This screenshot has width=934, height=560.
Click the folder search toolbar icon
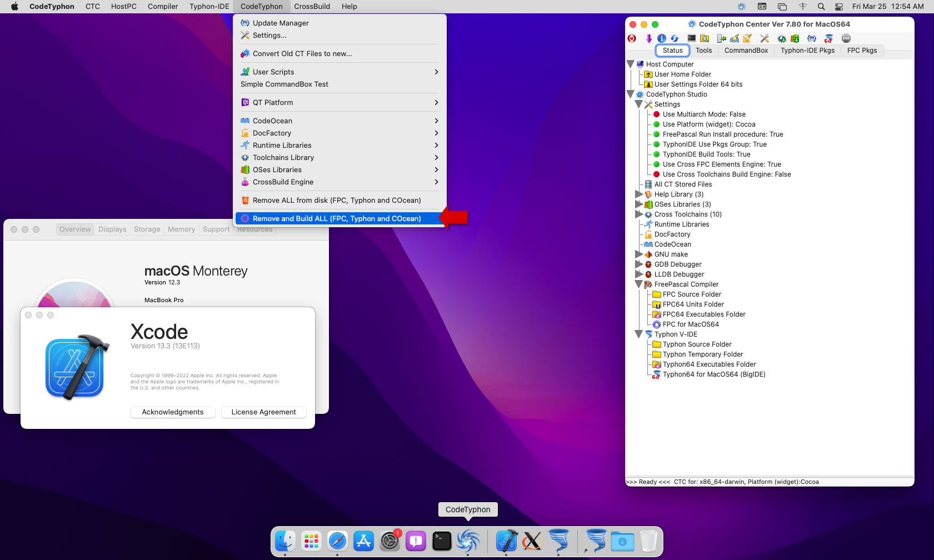pos(705,38)
